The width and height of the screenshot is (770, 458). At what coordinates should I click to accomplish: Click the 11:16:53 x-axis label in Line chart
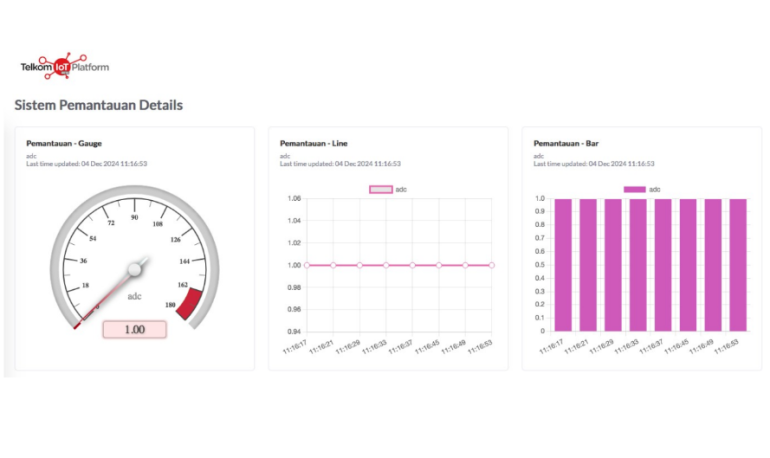coord(480,347)
